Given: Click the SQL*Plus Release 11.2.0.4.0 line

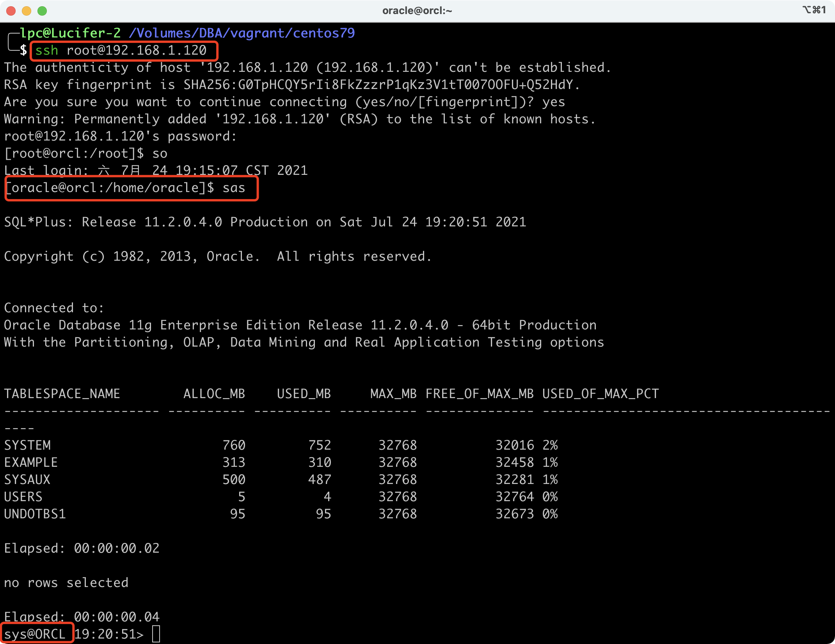Looking at the screenshot, I should tap(265, 222).
